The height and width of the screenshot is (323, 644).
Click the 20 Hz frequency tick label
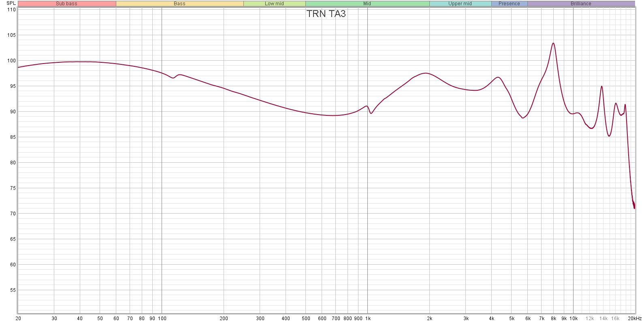point(18,319)
